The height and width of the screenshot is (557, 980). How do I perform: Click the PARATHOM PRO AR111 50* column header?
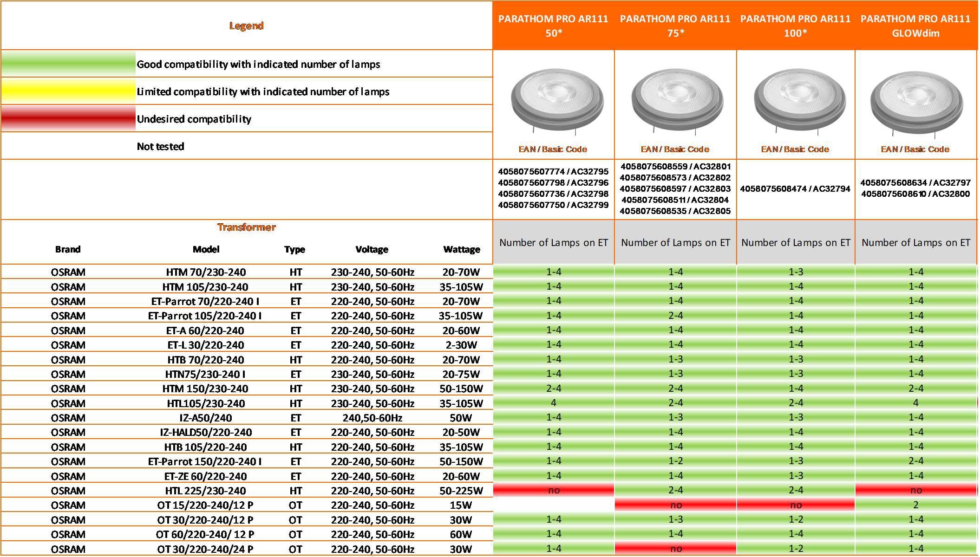(x=553, y=26)
